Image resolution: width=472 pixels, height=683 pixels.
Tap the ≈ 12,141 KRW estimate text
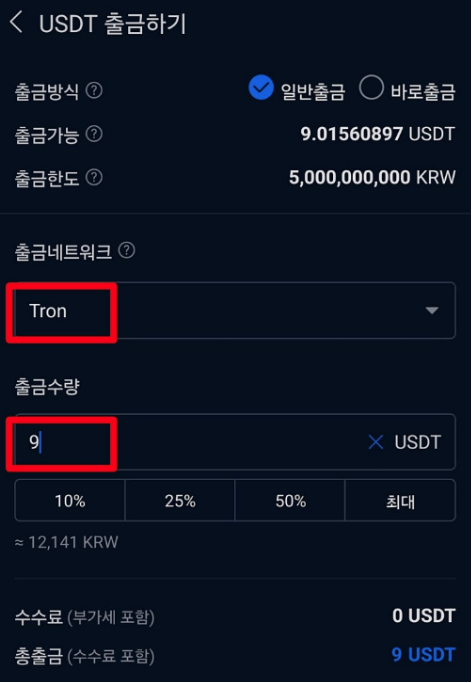(67, 542)
